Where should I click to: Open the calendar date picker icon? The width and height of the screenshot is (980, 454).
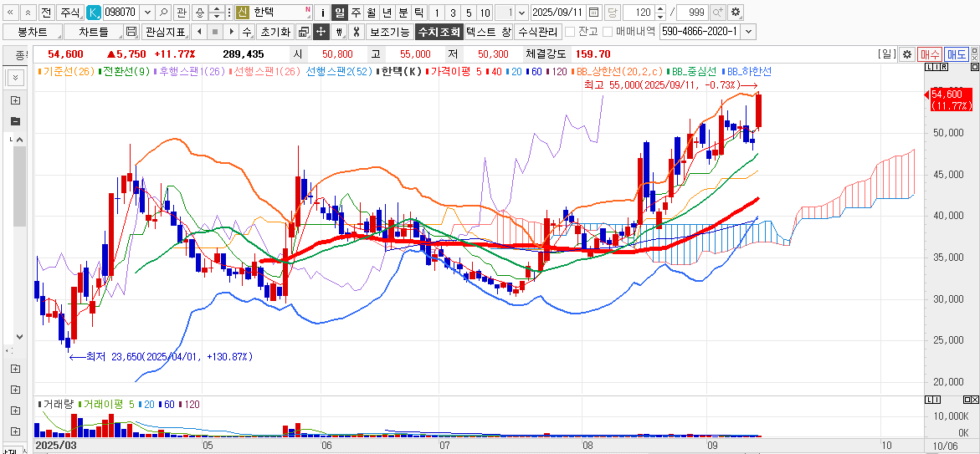coord(593,13)
